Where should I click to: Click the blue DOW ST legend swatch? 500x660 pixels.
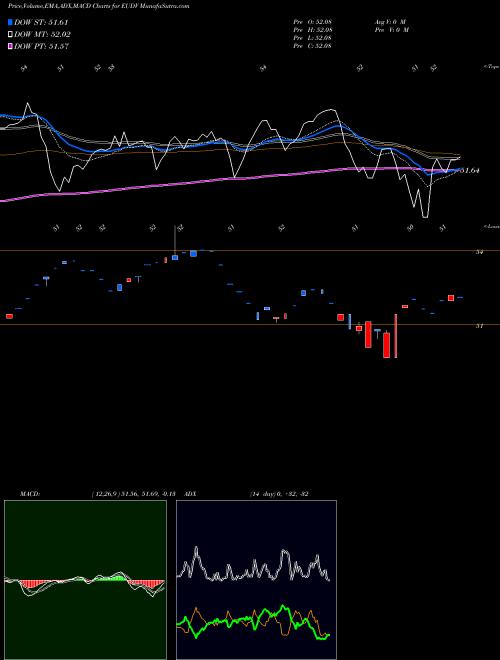tap(10, 22)
